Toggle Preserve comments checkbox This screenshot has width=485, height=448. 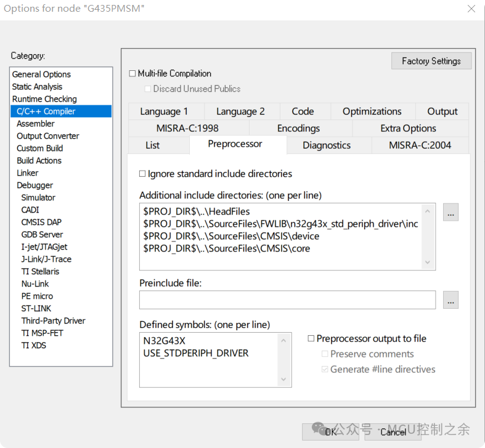tap(325, 354)
